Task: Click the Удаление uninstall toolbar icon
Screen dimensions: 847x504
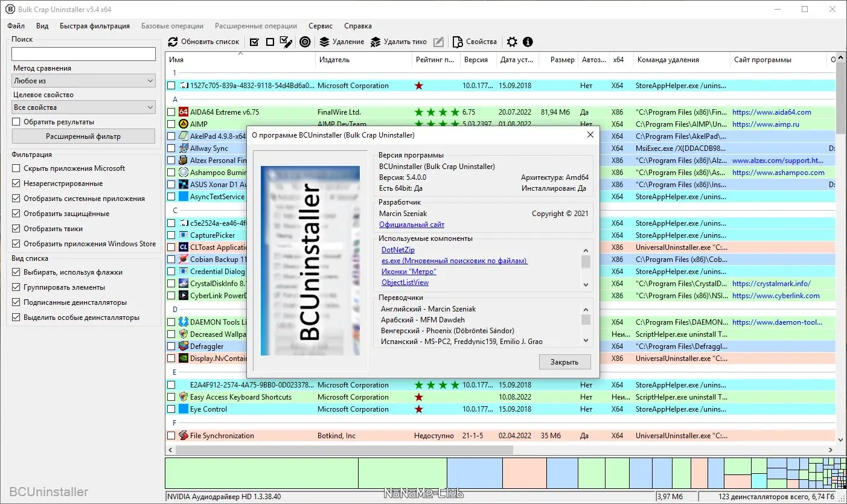Action: (324, 42)
